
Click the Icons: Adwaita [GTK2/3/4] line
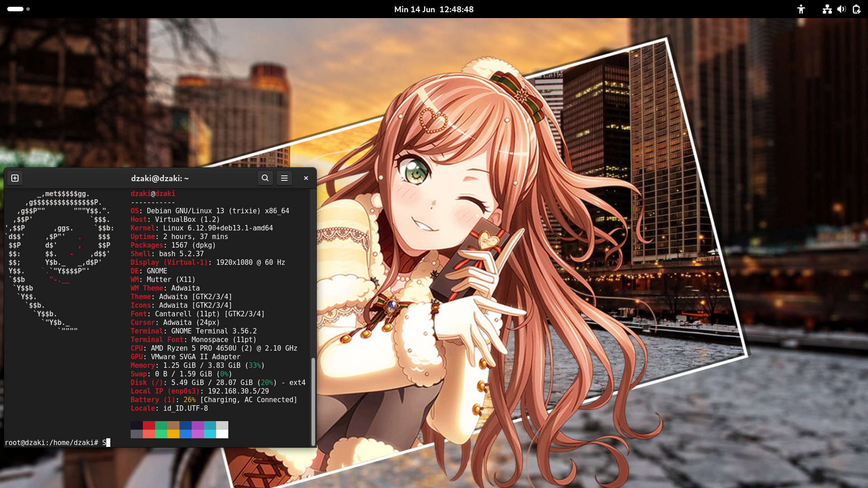point(181,305)
